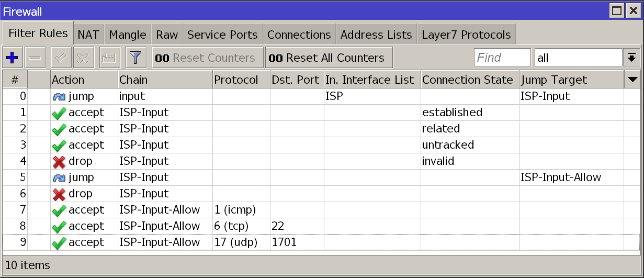The width and height of the screenshot is (644, 278).
Task: Sort by Dst. Port column header
Action: [x=297, y=80]
